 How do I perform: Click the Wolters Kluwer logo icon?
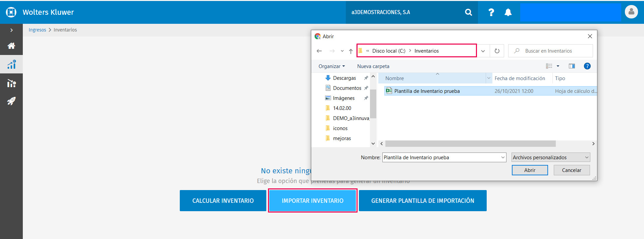(11, 12)
